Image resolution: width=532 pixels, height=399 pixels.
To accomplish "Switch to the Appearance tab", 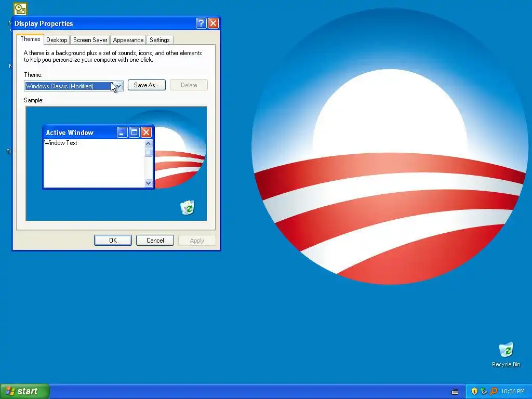I will (x=128, y=39).
